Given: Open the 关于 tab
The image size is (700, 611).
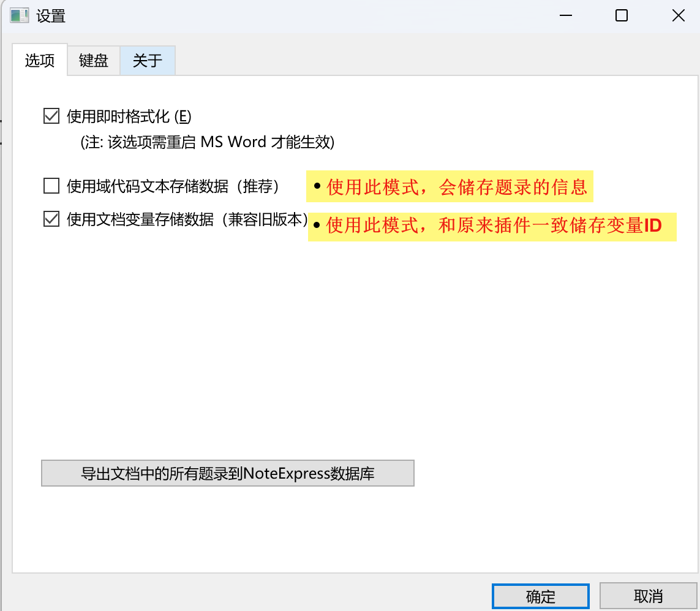Looking at the screenshot, I should (148, 60).
